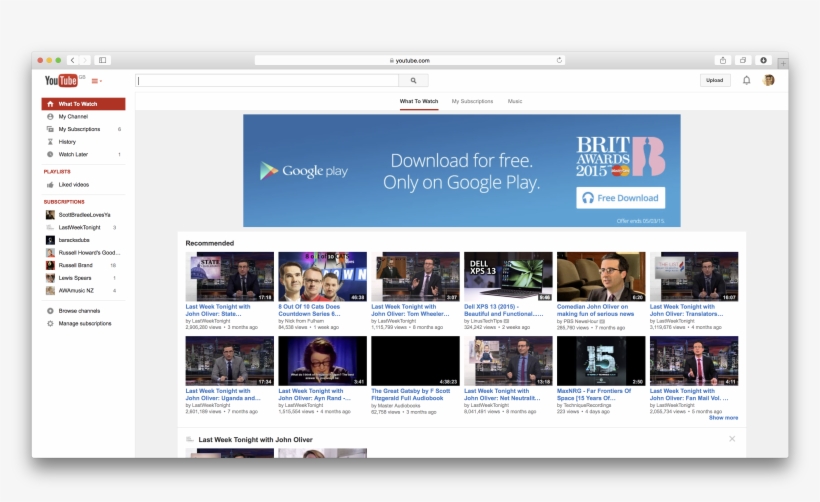The image size is (820, 502).
Task: Open the guide menu beside YouTube logo
Action: [97, 81]
